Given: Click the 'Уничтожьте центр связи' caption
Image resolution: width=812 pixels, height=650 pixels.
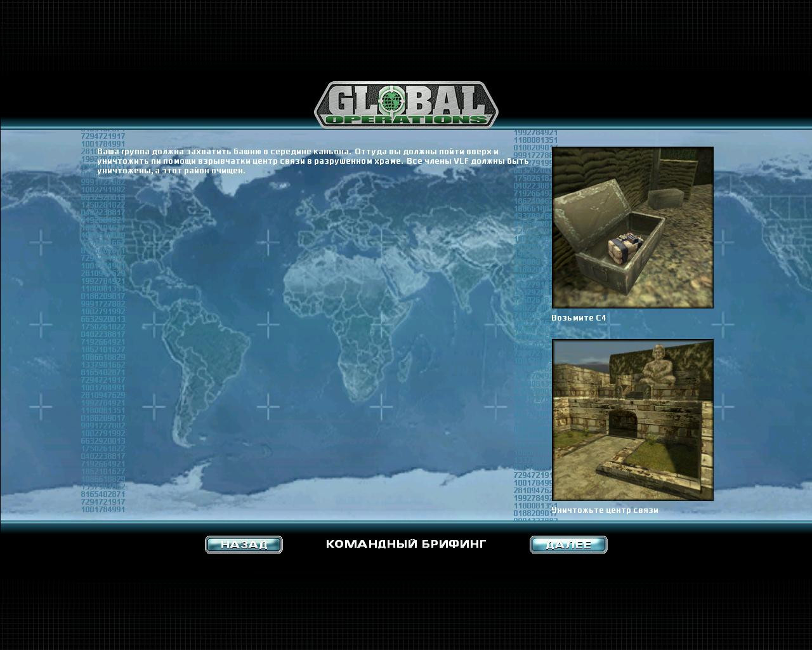Looking at the screenshot, I should (x=605, y=510).
